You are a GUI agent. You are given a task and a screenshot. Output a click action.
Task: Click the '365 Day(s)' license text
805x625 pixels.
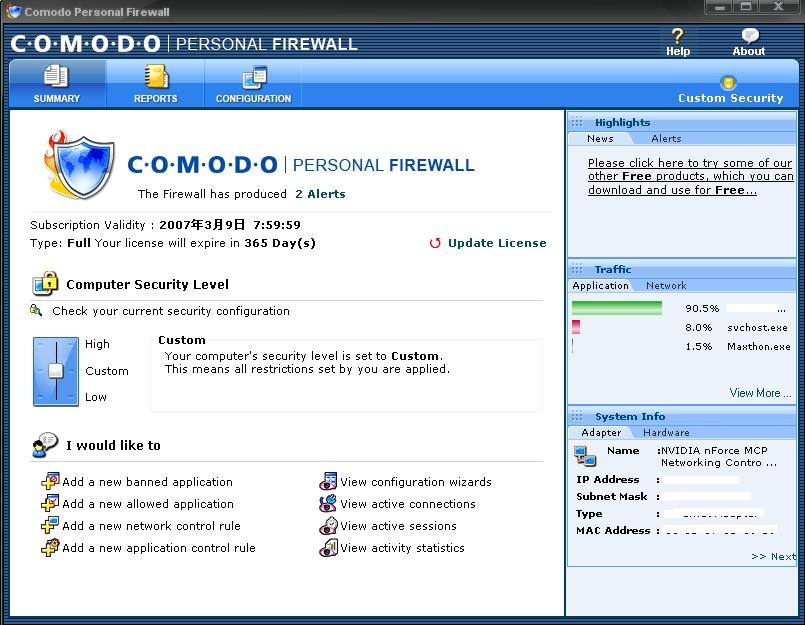click(280, 243)
